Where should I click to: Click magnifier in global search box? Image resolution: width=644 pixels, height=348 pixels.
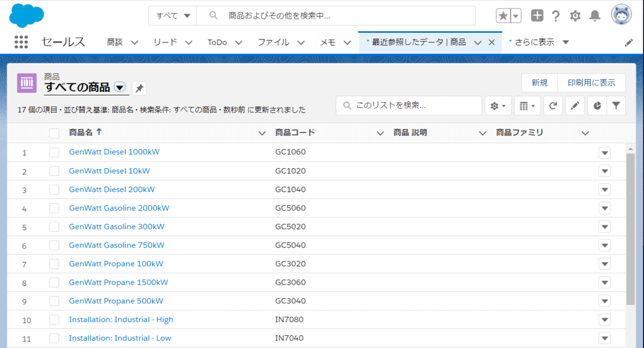(x=214, y=16)
